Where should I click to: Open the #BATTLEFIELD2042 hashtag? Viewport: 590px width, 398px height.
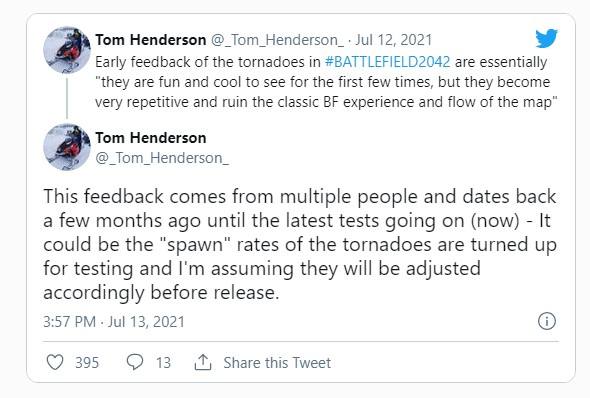387,62
